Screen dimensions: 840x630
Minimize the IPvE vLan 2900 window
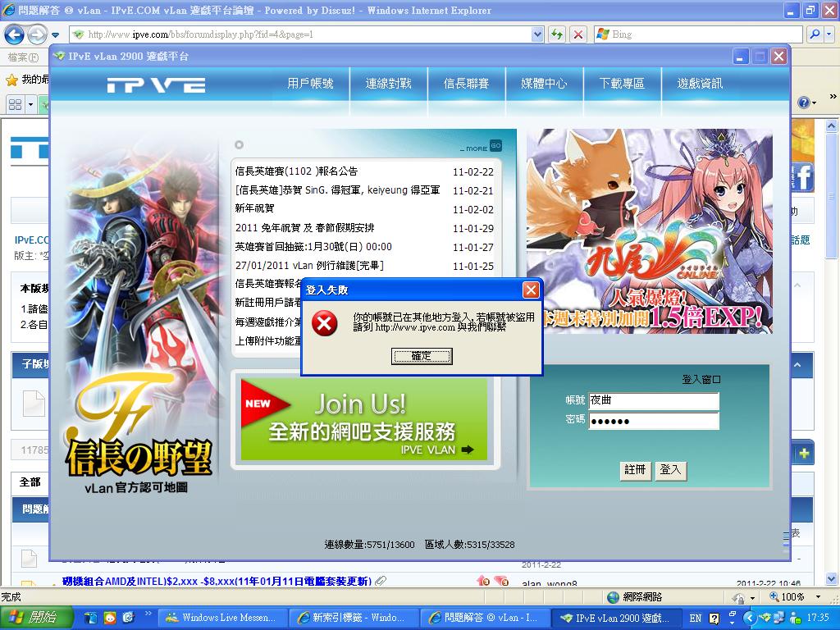[x=740, y=57]
